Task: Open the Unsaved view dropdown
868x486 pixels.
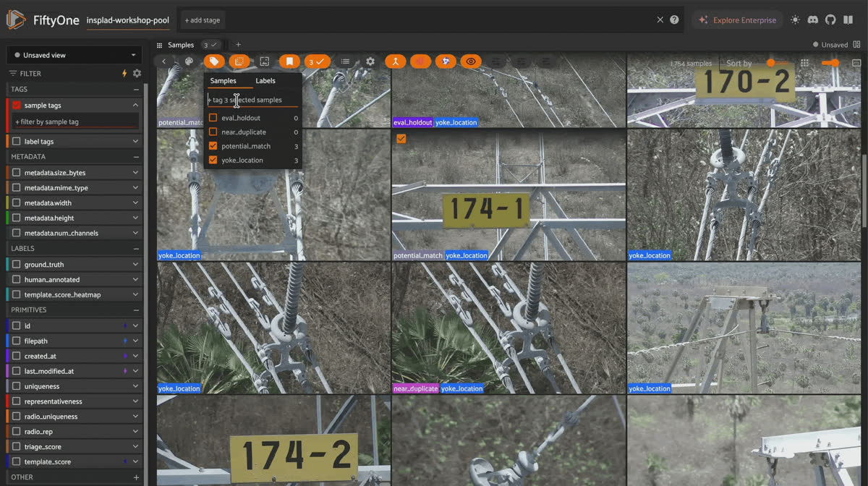Action: [75, 55]
